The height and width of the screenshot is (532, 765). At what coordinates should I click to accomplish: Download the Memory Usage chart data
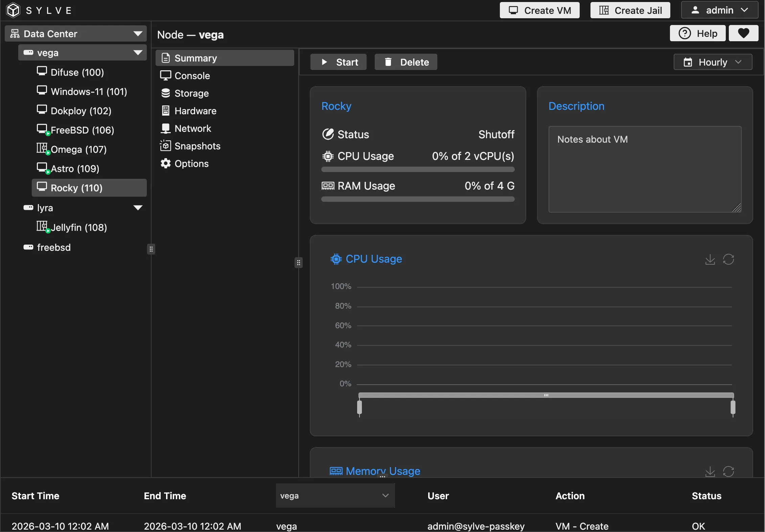pos(710,471)
